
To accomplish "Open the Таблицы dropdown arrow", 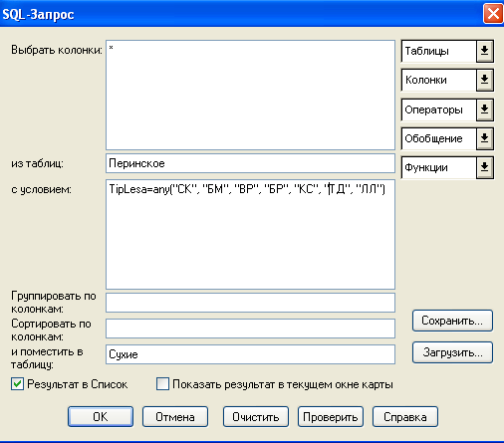I will point(484,51).
